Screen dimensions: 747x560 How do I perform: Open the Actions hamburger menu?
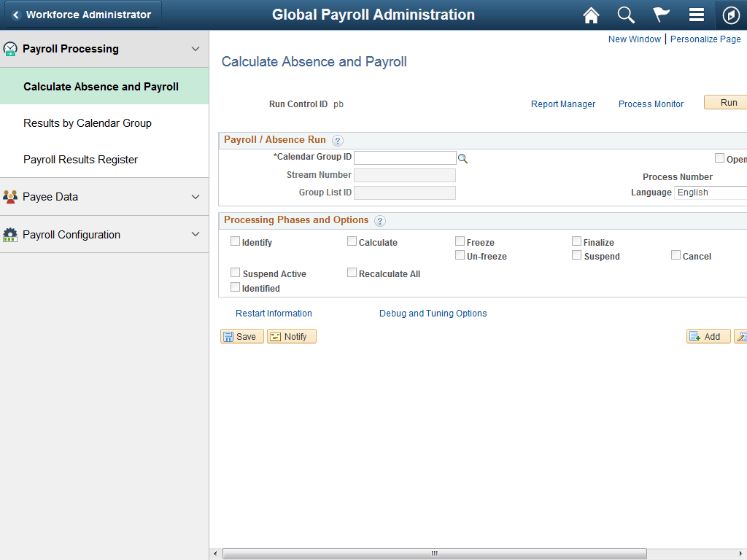pyautogui.click(x=696, y=15)
